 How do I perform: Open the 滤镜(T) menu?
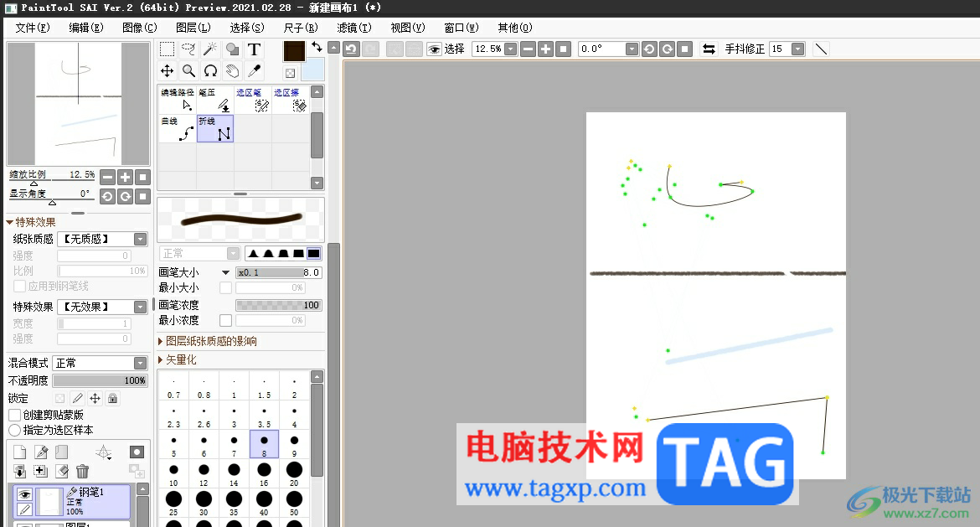pos(353,28)
